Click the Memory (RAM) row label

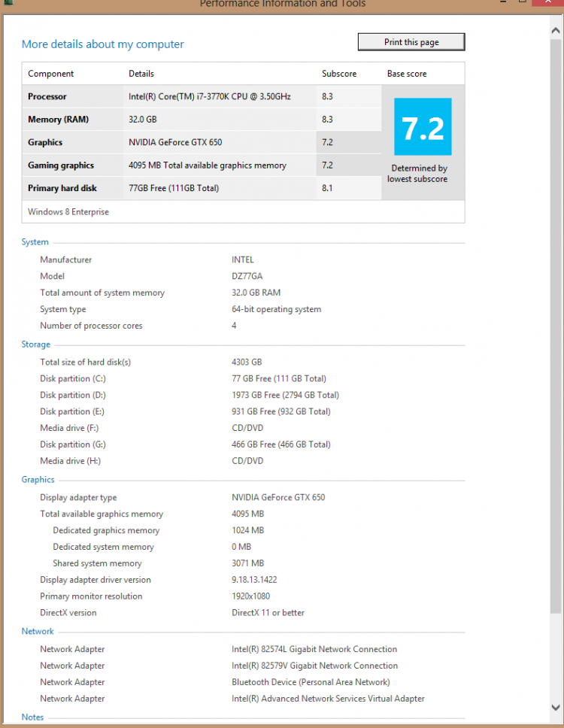click(55, 120)
